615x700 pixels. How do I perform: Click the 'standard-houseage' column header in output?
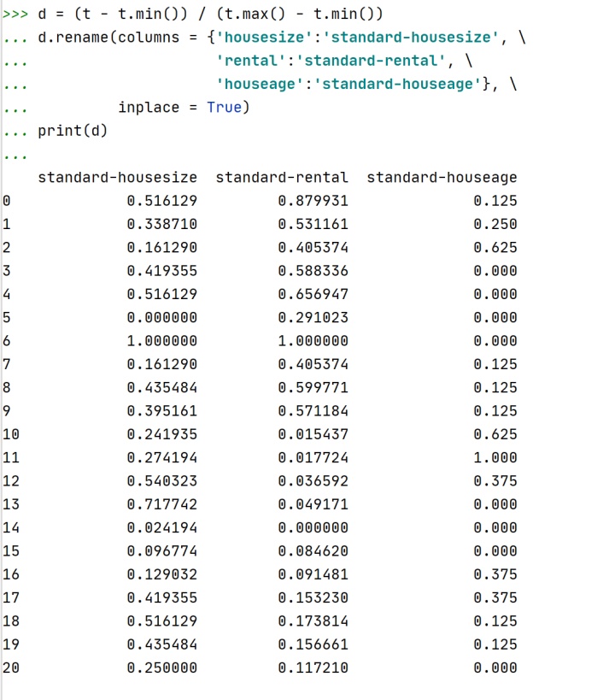click(x=442, y=178)
